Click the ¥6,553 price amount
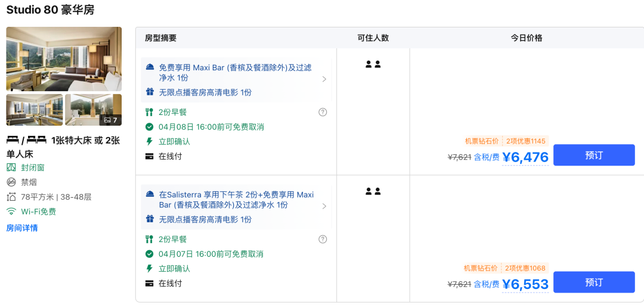The height and width of the screenshot is (305, 644). coord(525,285)
